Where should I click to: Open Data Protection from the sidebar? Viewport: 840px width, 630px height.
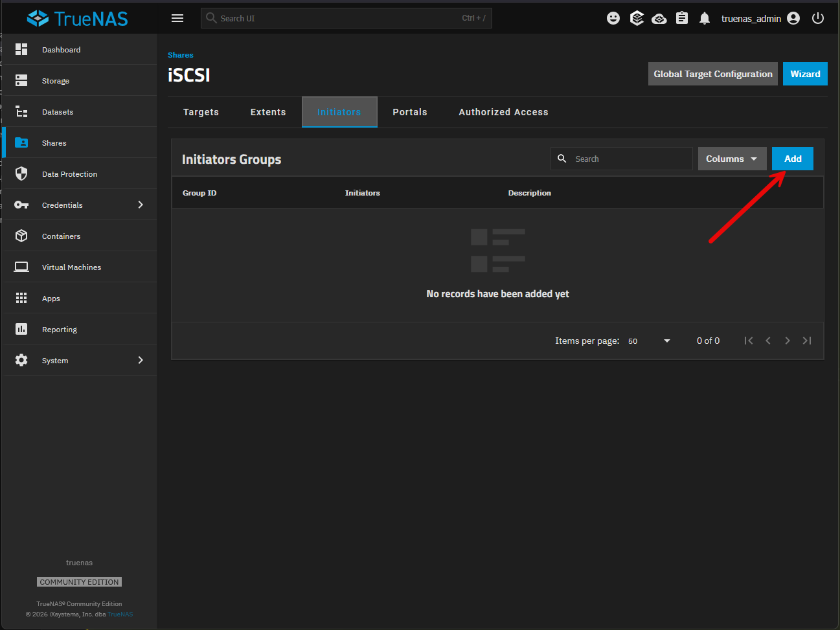click(81, 174)
